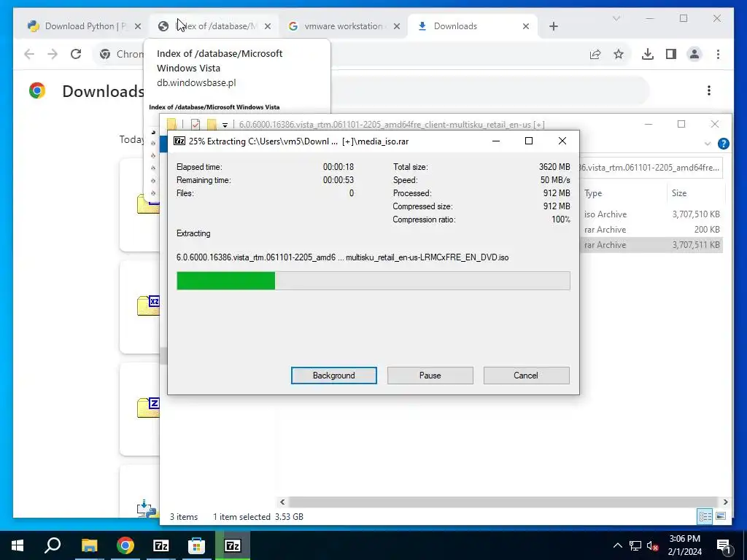Open Chrome from the taskbar
This screenshot has height=560, width=747.
point(125,545)
